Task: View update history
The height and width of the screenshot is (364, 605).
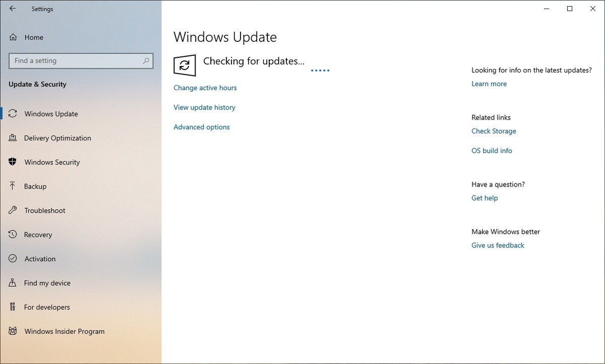Action: 204,107
